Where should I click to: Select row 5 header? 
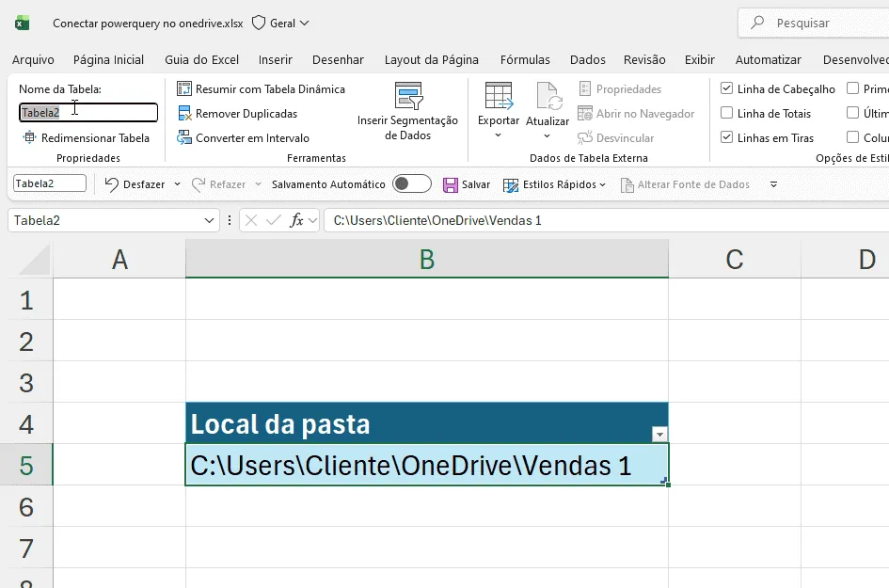[x=26, y=465]
